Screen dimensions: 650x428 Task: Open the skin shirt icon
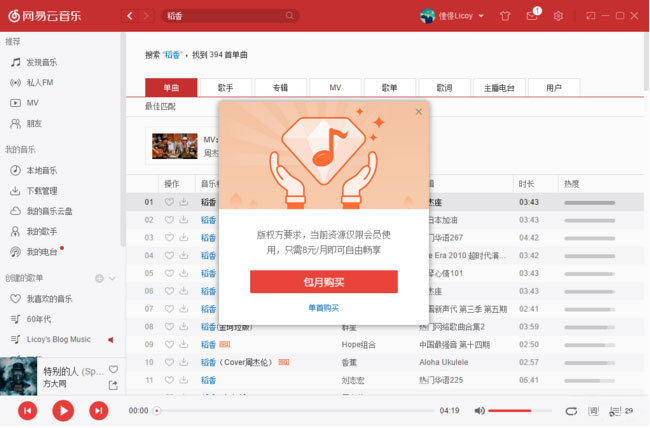[504, 16]
